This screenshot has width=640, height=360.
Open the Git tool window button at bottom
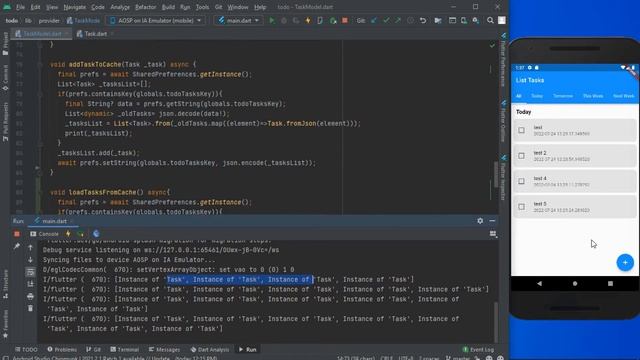click(x=93, y=349)
